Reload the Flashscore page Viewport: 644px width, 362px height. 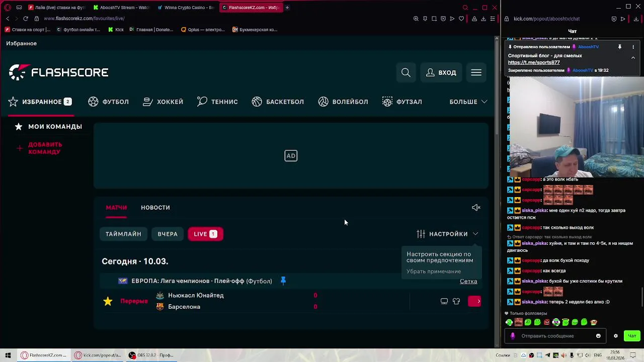pos(26,19)
